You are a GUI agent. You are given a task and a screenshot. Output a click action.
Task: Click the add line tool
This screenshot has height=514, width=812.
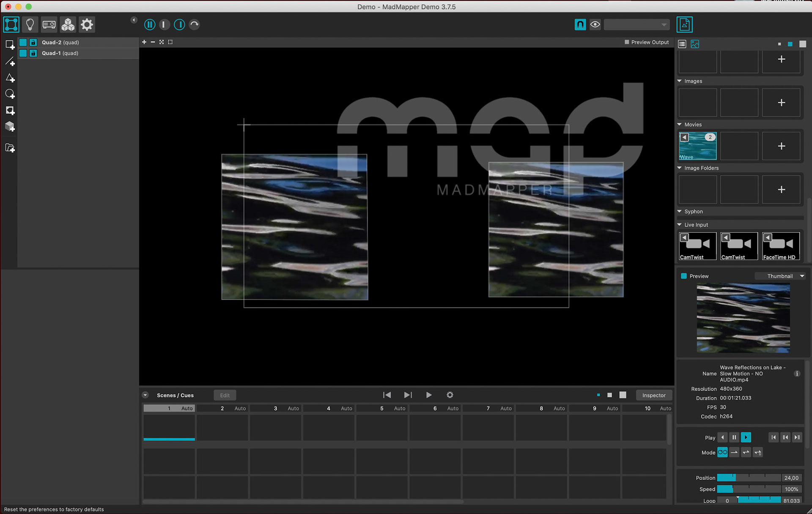pos(10,62)
